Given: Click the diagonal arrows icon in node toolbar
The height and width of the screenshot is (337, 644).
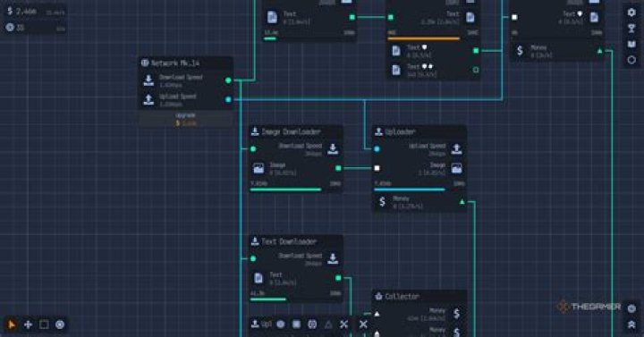Looking at the screenshot, I should click(x=344, y=324).
